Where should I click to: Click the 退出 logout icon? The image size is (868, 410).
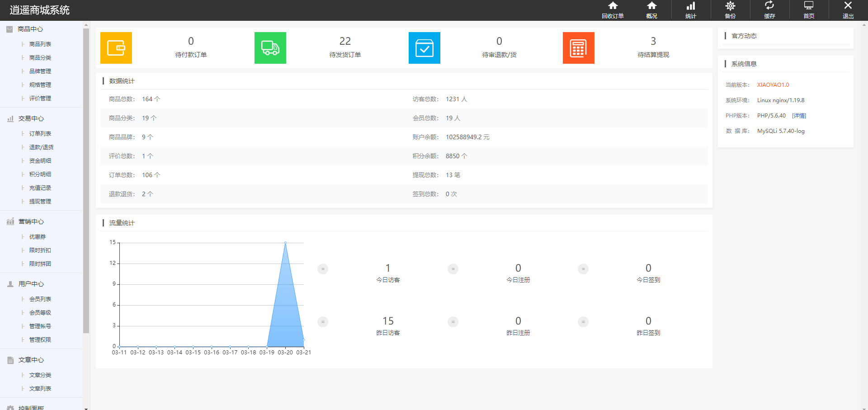[x=848, y=10]
